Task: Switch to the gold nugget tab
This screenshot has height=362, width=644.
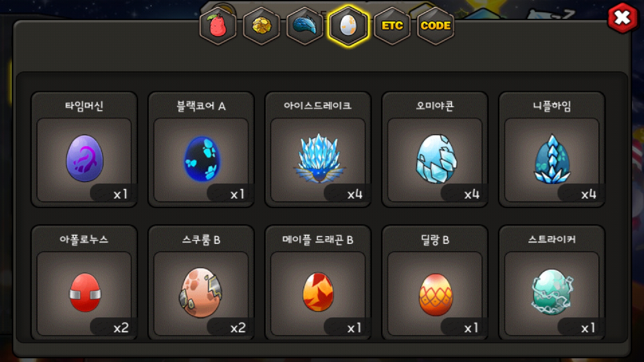Action: tap(261, 26)
